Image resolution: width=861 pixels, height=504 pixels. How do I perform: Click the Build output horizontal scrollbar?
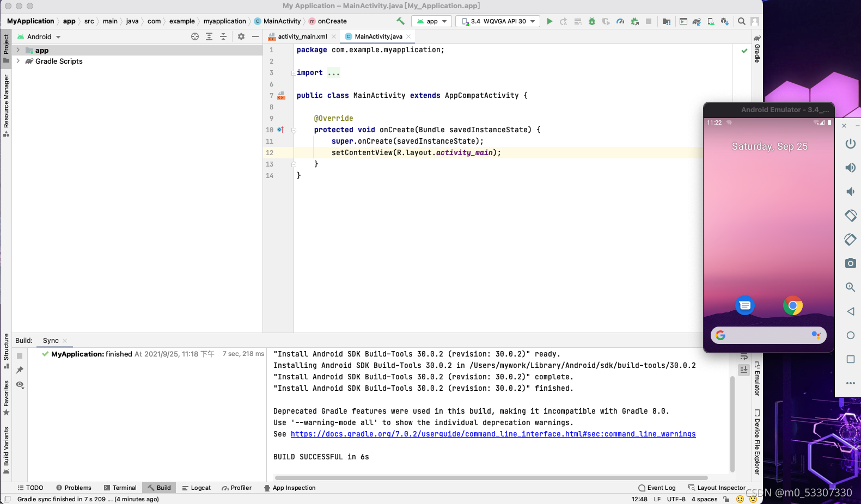[x=490, y=478]
